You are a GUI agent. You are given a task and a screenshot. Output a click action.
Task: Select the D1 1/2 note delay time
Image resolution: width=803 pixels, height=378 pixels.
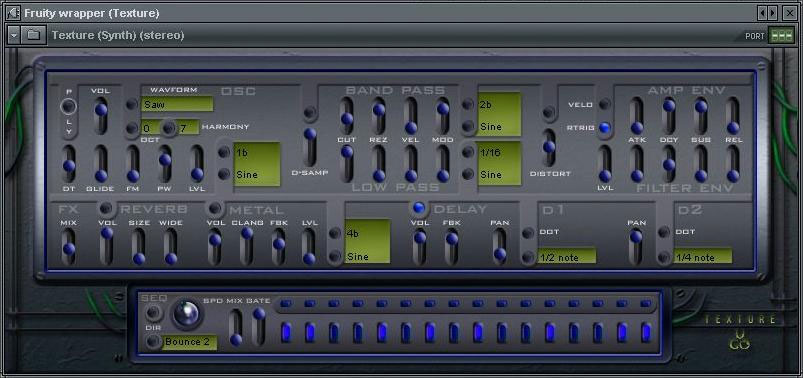tap(567, 257)
